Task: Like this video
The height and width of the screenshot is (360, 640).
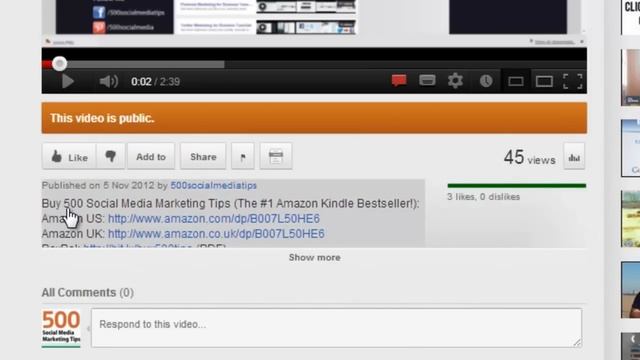Action: tap(69, 156)
